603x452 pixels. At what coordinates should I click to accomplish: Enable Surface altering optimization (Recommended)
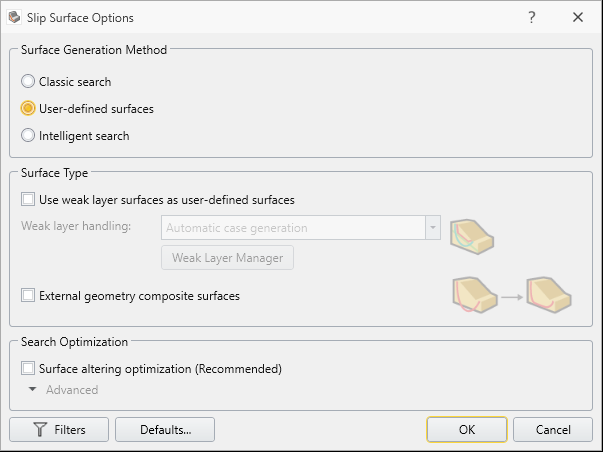point(28,368)
